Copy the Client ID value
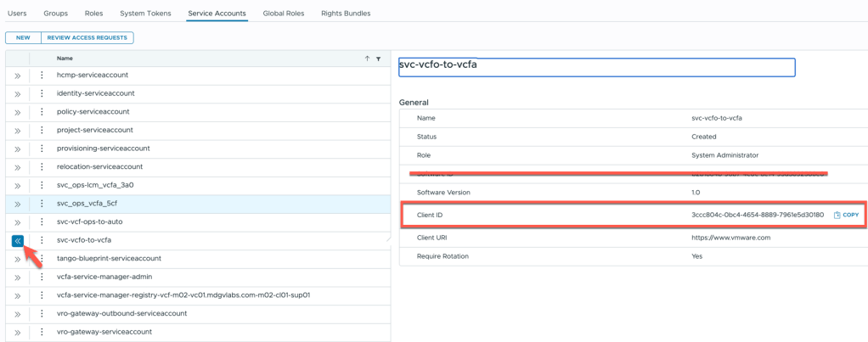 click(x=846, y=216)
